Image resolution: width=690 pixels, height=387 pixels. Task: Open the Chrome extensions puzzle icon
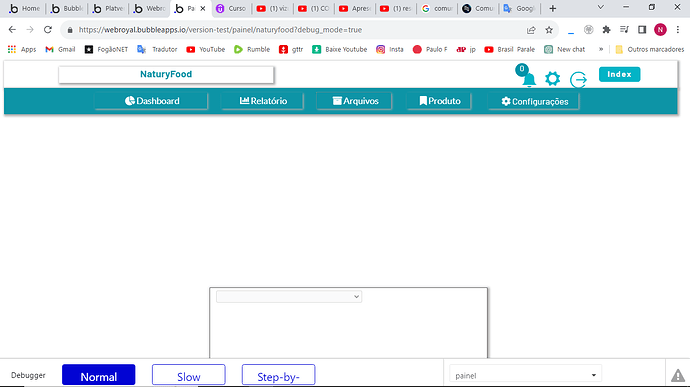(x=606, y=29)
